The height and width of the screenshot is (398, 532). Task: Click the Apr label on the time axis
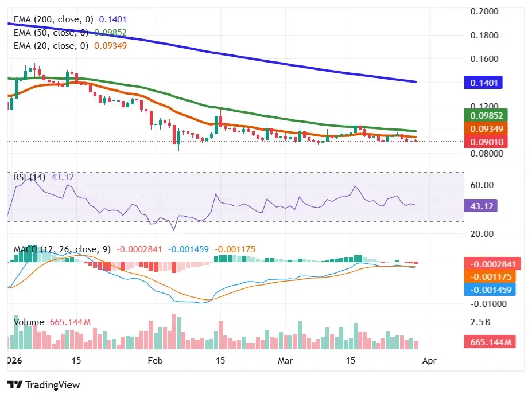tap(429, 361)
